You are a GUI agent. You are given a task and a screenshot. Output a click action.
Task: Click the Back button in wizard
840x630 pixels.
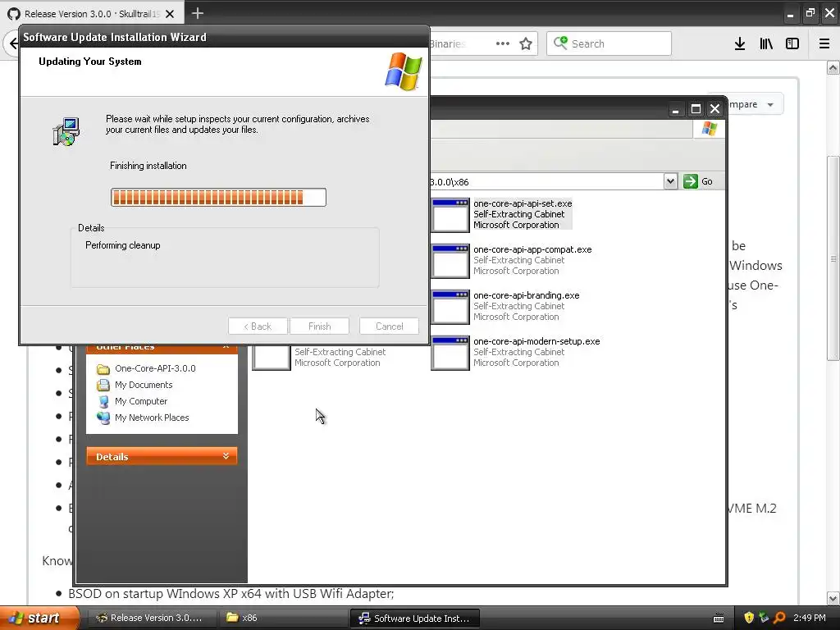point(258,326)
